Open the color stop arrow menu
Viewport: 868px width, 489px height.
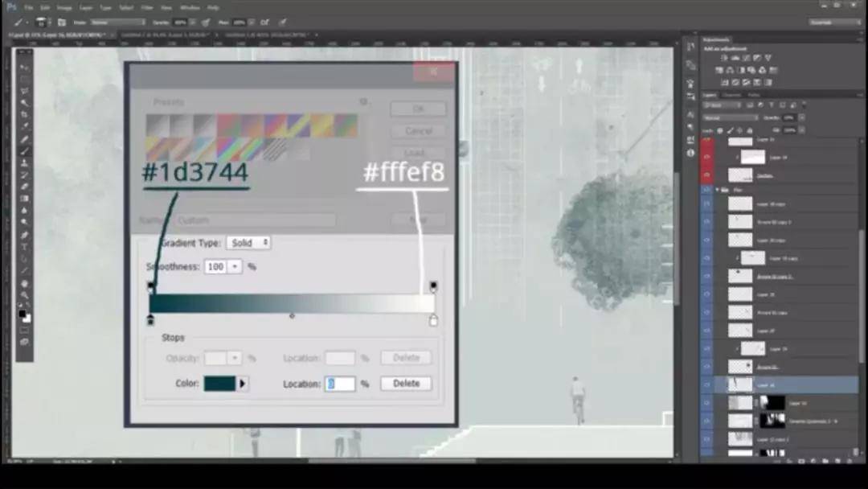(243, 384)
